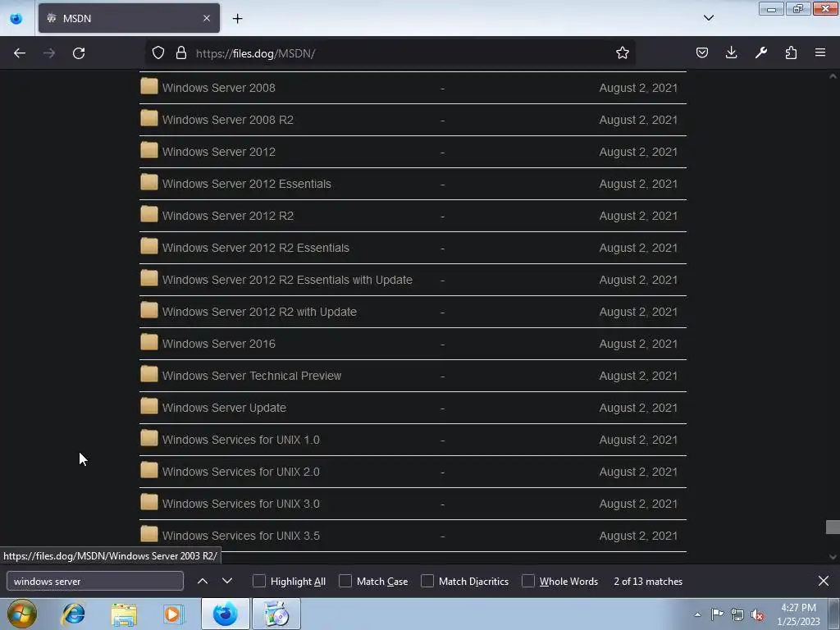
Task: View site security lock information
Action: tap(181, 53)
